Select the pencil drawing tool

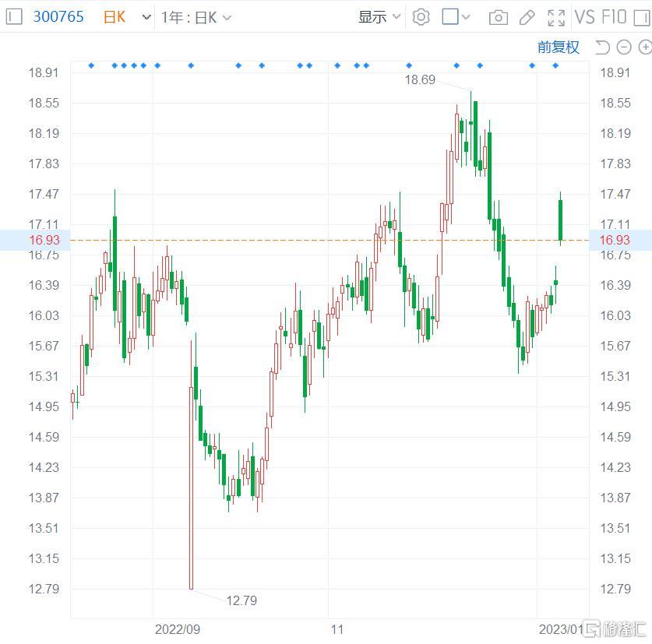coord(527,17)
